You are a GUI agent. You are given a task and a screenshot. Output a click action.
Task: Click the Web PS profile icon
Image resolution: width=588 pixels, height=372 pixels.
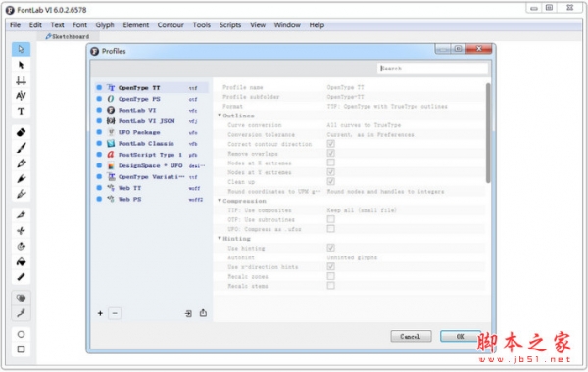(x=111, y=199)
